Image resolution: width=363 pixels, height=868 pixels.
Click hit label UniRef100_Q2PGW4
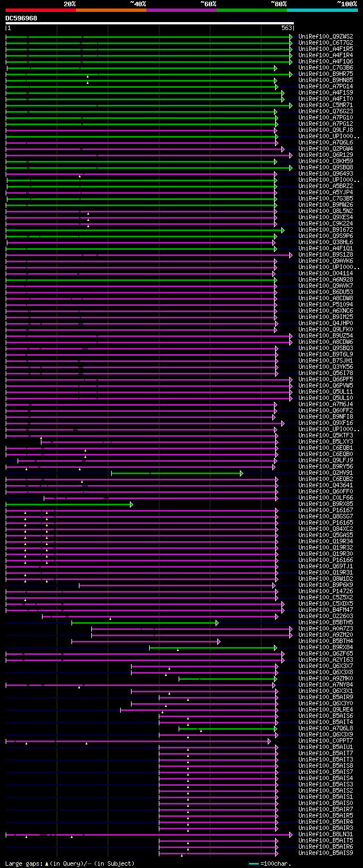(x=326, y=148)
